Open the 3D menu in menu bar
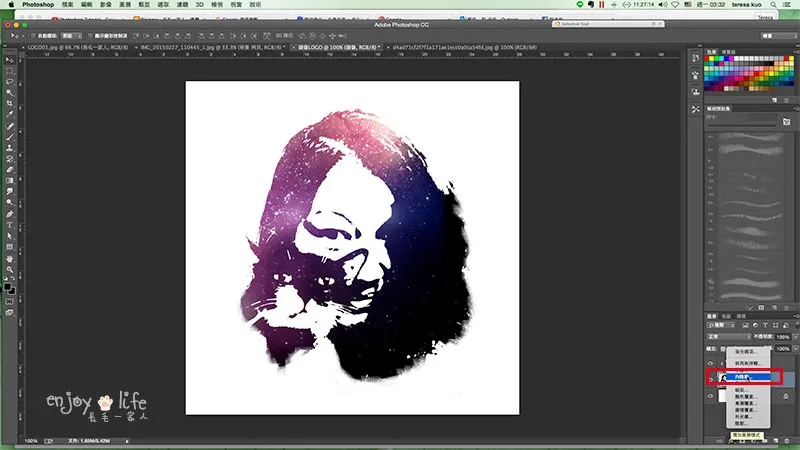 tap(199, 5)
